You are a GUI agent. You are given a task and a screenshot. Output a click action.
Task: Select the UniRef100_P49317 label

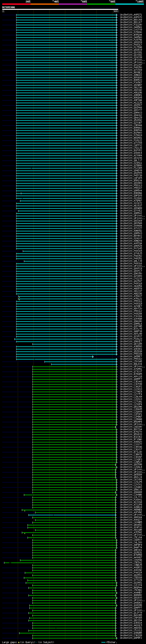pos(131,45)
